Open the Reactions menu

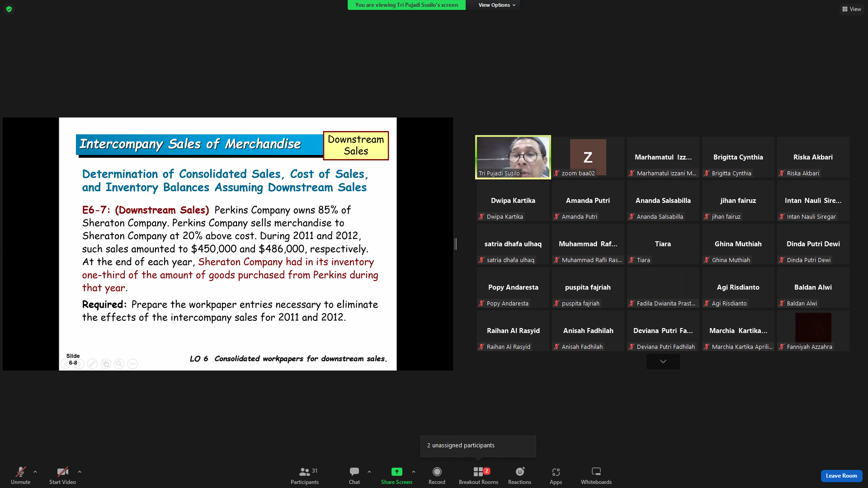519,476
